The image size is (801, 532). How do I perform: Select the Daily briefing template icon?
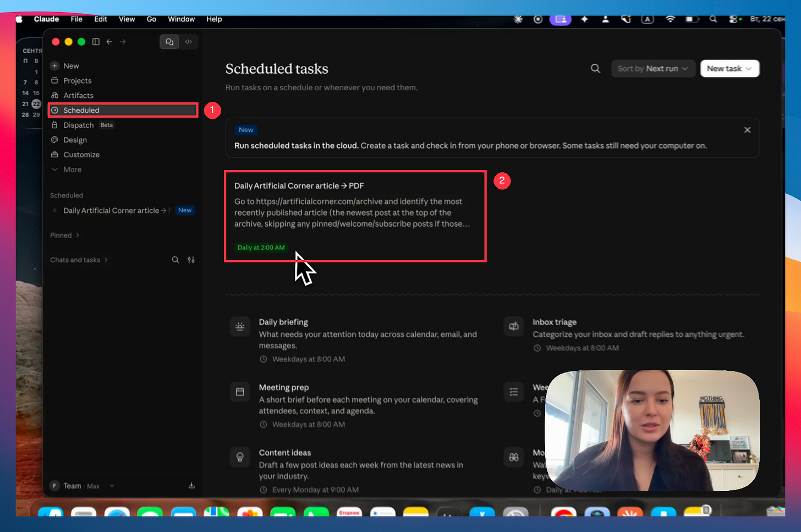pyautogui.click(x=240, y=326)
